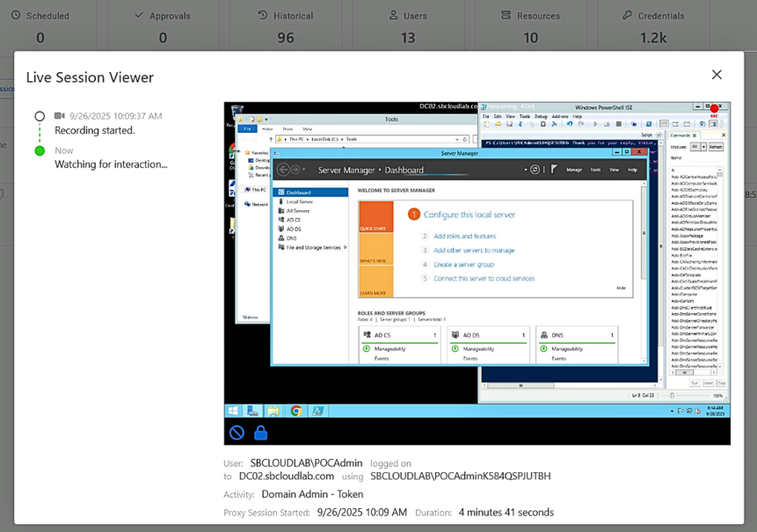Open the File menu in PowerShell ISE
757x532 pixels.
[485, 116]
